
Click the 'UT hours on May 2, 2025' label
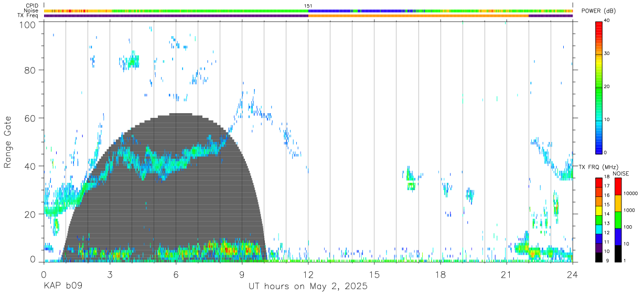coord(308,287)
